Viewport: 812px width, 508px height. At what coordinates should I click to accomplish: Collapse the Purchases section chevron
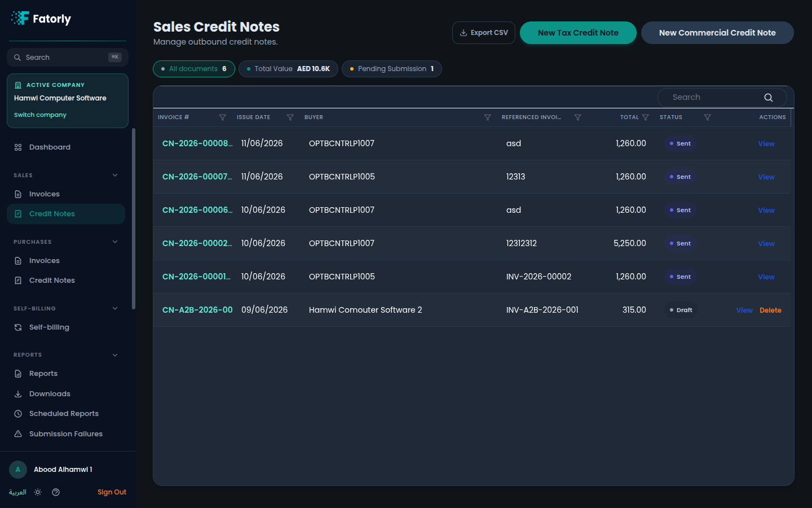point(115,242)
